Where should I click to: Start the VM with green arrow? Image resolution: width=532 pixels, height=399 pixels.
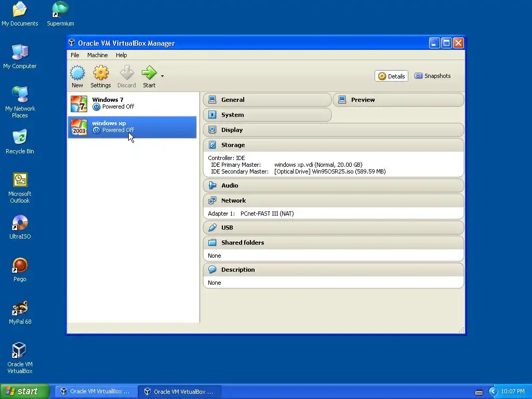[x=149, y=77]
